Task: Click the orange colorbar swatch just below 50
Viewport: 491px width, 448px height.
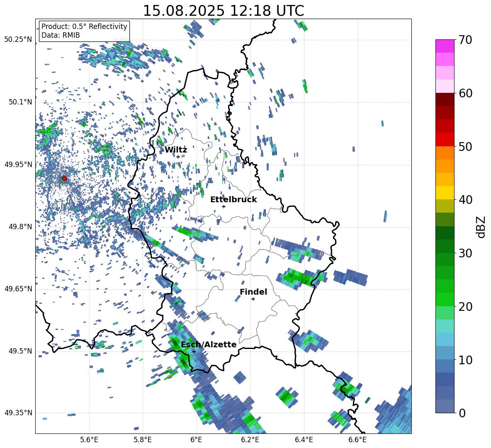Action: [445, 153]
